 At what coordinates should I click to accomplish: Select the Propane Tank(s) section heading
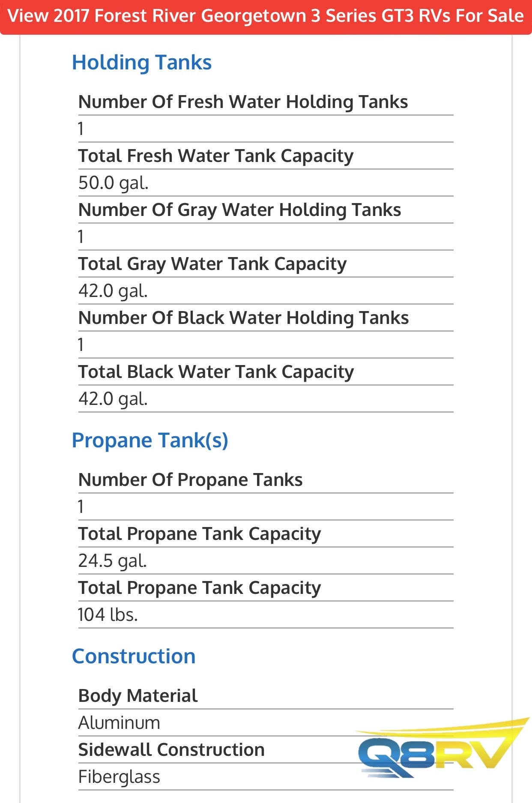pyautogui.click(x=150, y=440)
